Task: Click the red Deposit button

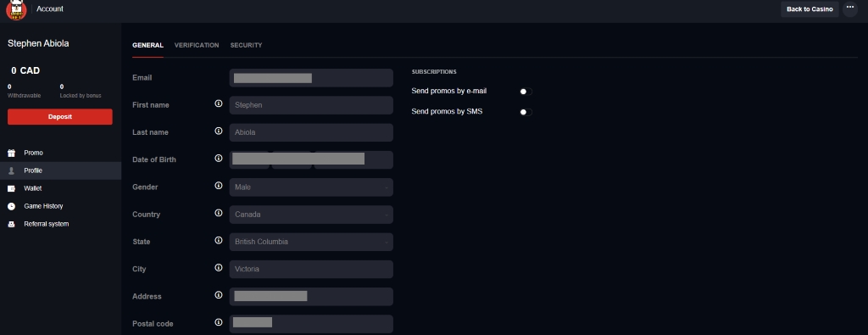Action: click(60, 117)
